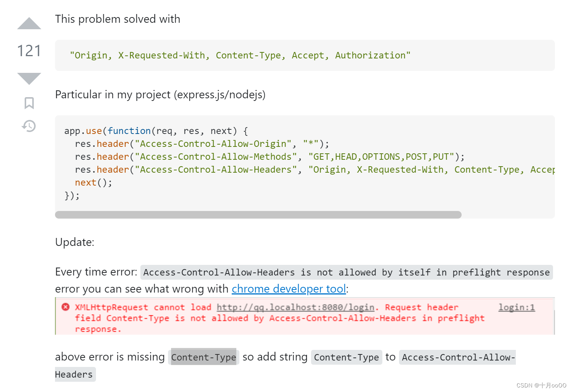Image resolution: width=572 pixels, height=392 pixels.
Task: Click the second Content-Type inline code
Action: pyautogui.click(x=347, y=357)
